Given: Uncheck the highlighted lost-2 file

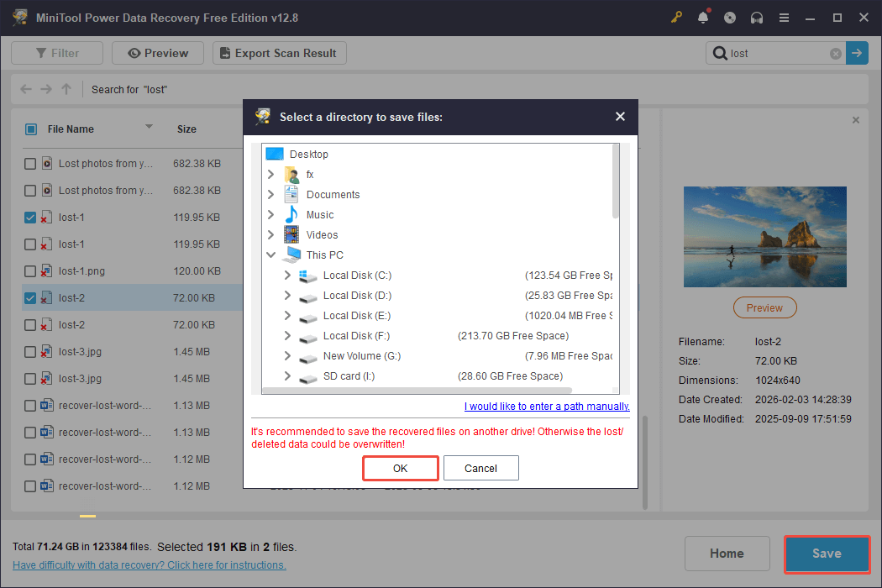Looking at the screenshot, I should coord(30,297).
